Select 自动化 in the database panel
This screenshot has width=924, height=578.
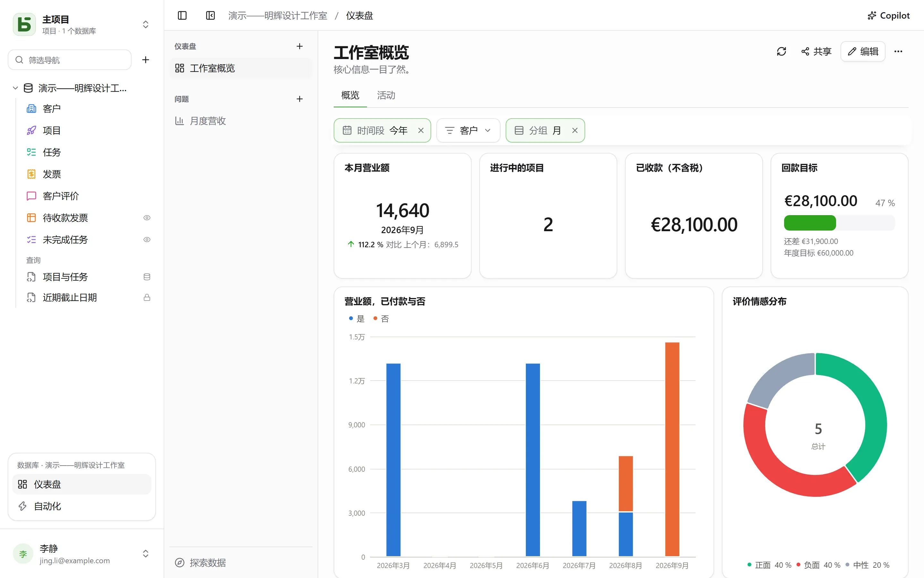point(82,506)
